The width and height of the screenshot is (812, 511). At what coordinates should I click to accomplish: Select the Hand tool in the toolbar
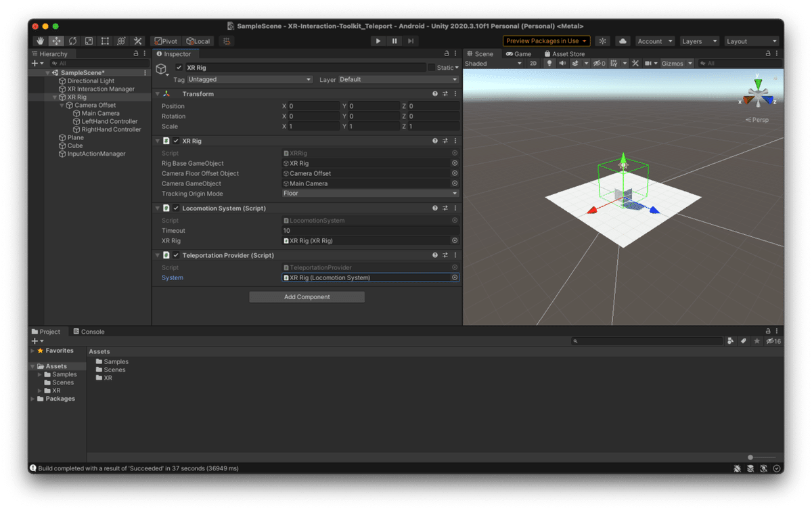[40, 41]
